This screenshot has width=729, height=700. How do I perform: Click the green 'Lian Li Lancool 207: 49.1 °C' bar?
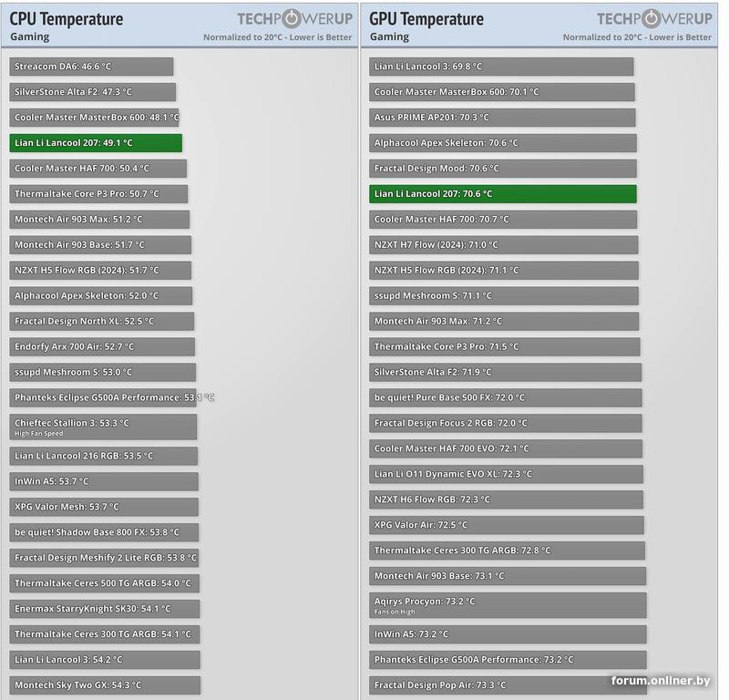point(96,143)
